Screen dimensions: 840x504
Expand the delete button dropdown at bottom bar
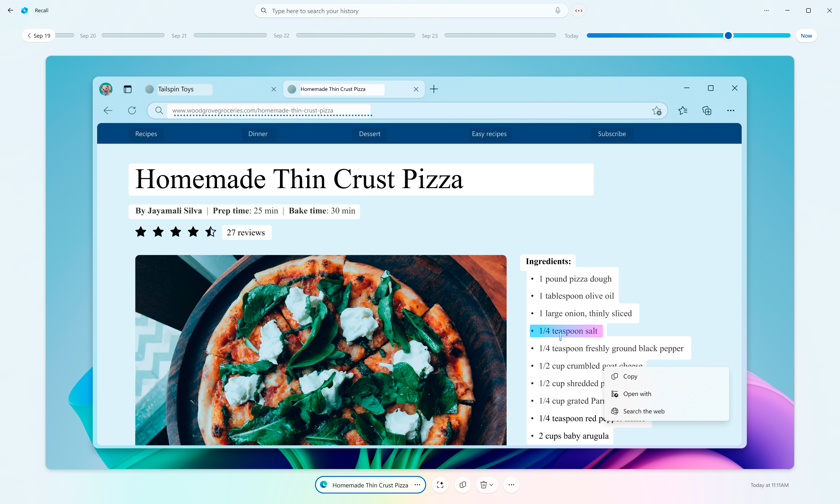491,485
